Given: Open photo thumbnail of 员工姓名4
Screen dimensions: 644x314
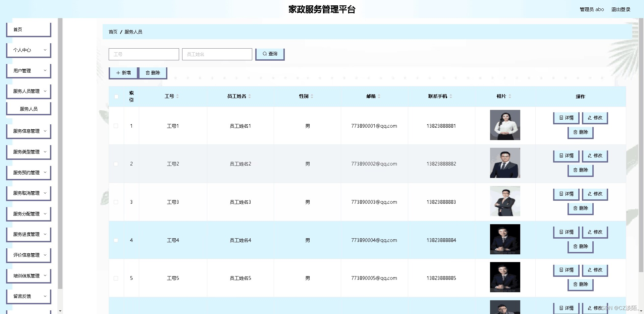Looking at the screenshot, I should click(x=505, y=239).
